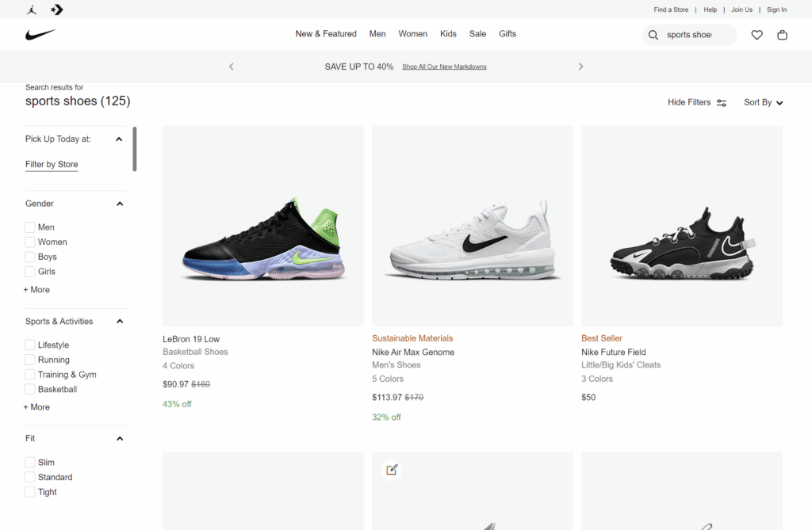This screenshot has height=530, width=812.
Task: Click the Sign In link
Action: [x=776, y=10]
